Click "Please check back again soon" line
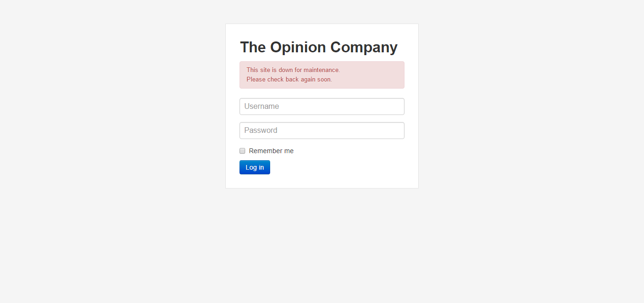Image resolution: width=644 pixels, height=303 pixels. tap(289, 80)
